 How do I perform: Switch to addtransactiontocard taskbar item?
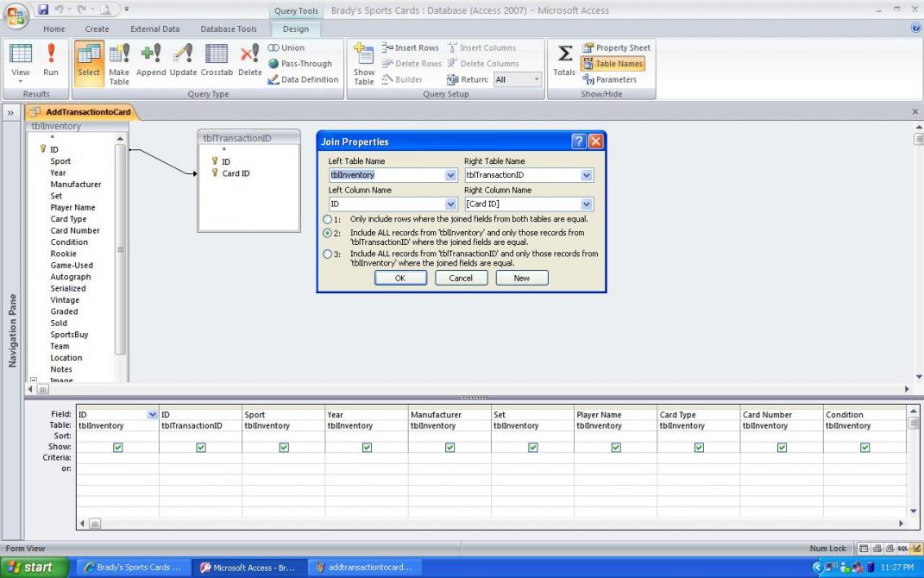(x=364, y=568)
